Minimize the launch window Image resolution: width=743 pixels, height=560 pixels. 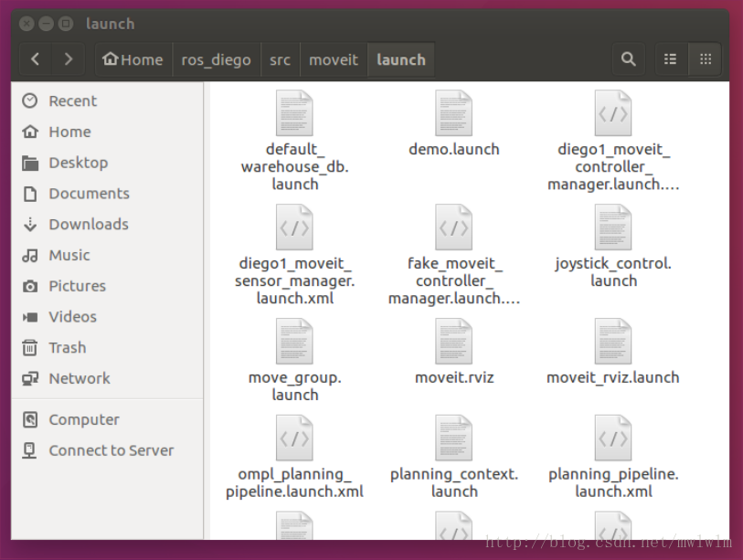pos(46,23)
